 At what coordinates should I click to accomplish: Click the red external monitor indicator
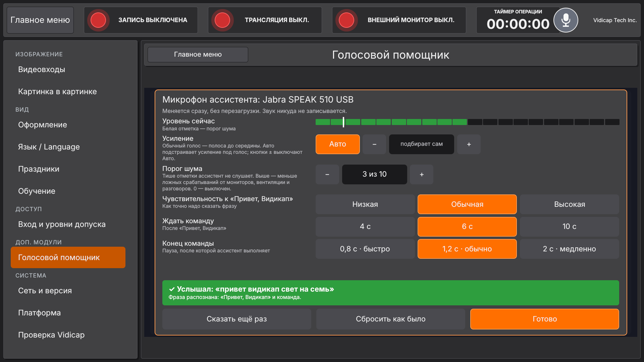[x=346, y=20]
